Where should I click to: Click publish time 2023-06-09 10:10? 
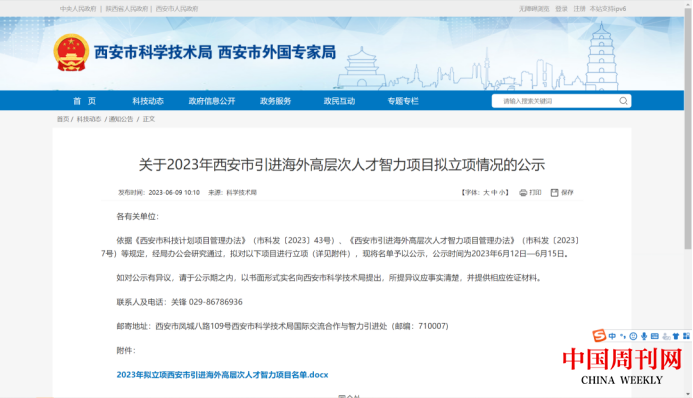click(x=174, y=193)
